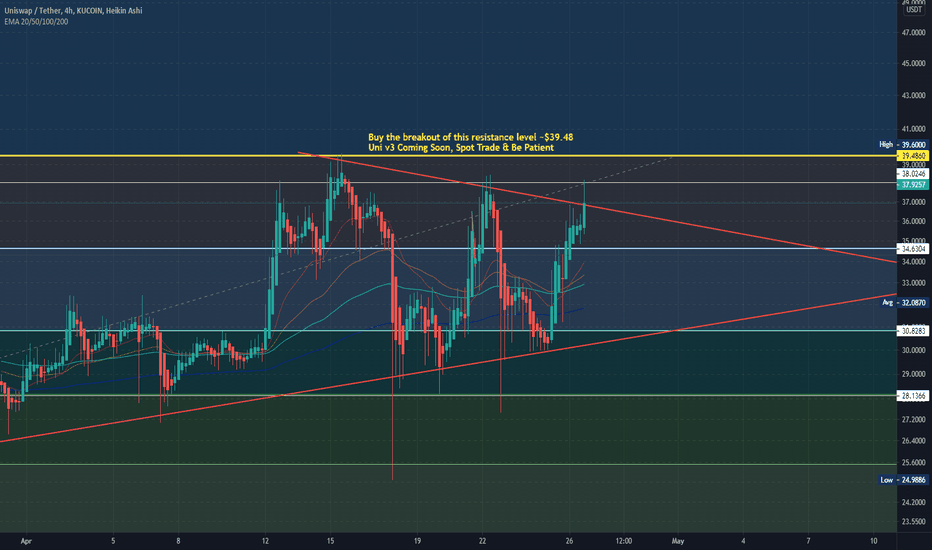Image resolution: width=932 pixels, height=550 pixels.
Task: Click the 34.6304 price label
Action: [913, 249]
